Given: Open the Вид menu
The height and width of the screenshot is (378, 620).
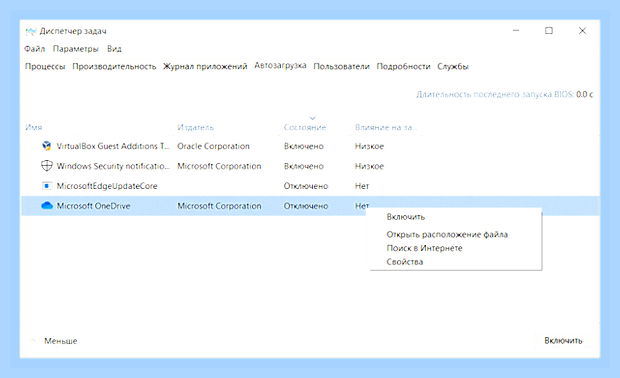Looking at the screenshot, I should pyautogui.click(x=114, y=49).
